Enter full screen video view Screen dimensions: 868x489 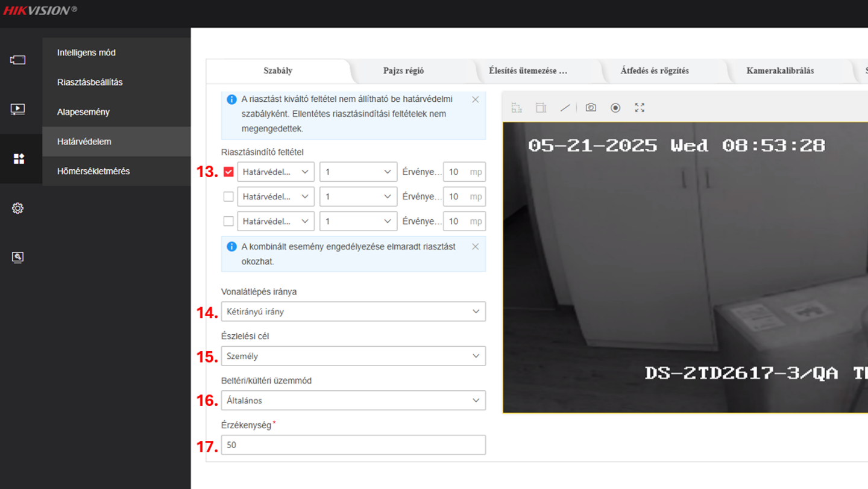(640, 108)
